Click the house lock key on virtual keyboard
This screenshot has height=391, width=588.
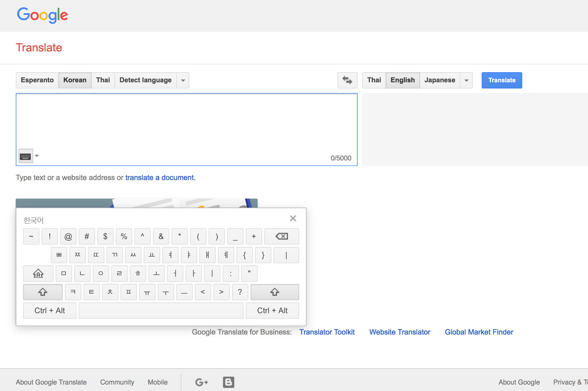pyautogui.click(x=38, y=273)
